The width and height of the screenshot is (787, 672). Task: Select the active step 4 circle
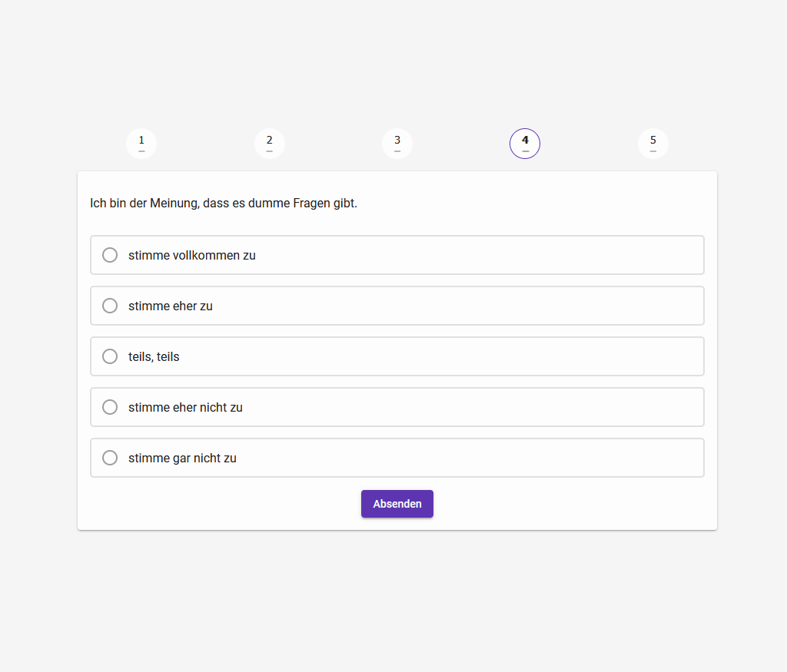point(525,143)
